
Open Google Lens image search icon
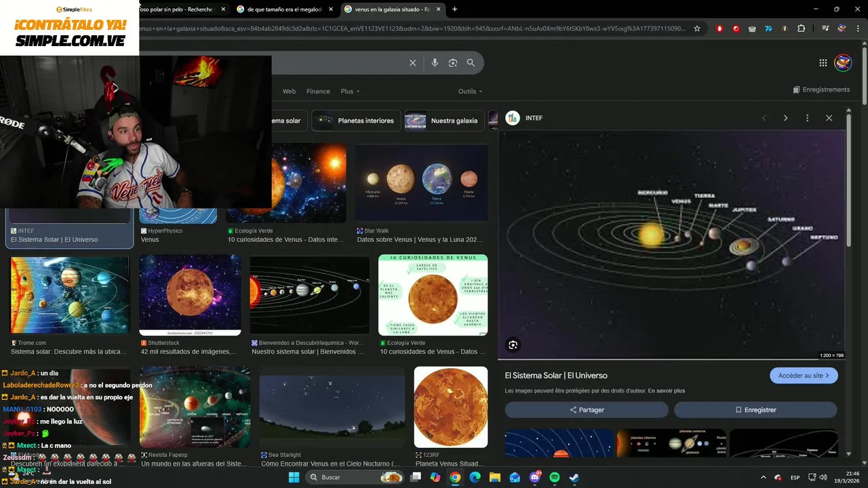pos(452,63)
